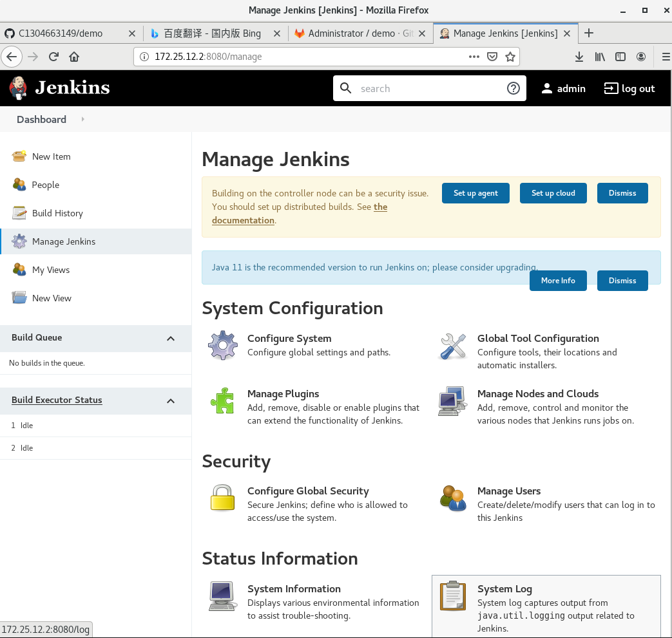This screenshot has height=638, width=672.
Task: Click the People sidebar icon
Action: (19, 185)
